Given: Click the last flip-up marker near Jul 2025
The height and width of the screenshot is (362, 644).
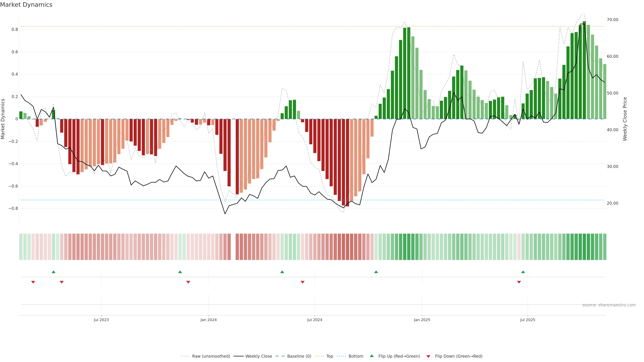Looking at the screenshot, I should pos(523,272).
